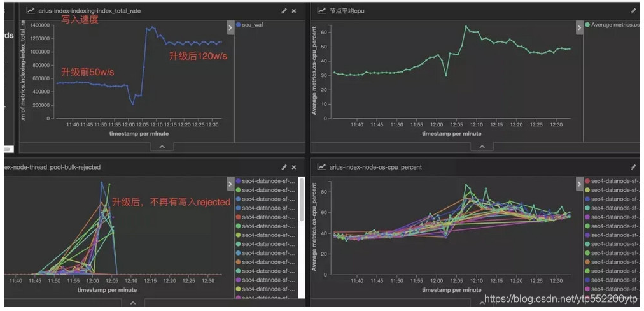Click the 节点平均cpu panel title
This screenshot has height=311, width=644.
[347, 11]
